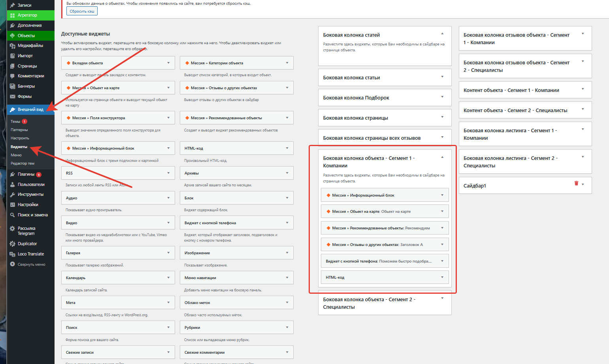609x364 pixels.
Task: Click the Инструменты wrench icon in sidebar
Action: (13, 195)
